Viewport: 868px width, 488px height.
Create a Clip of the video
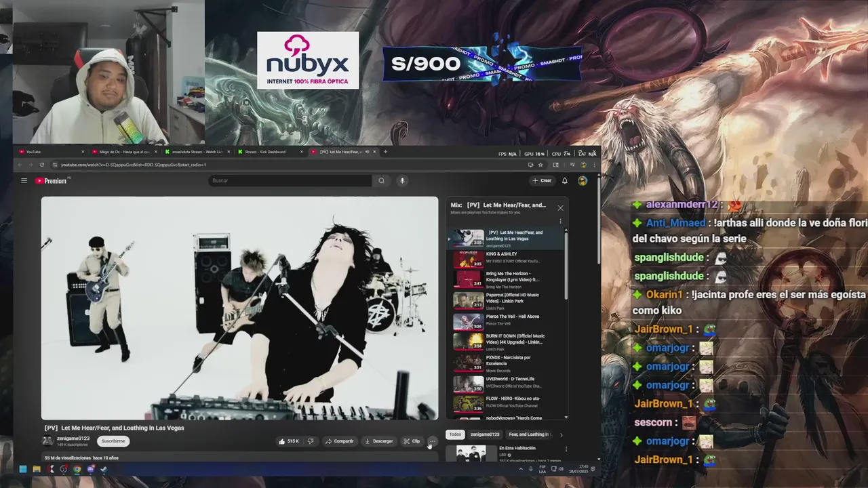412,441
